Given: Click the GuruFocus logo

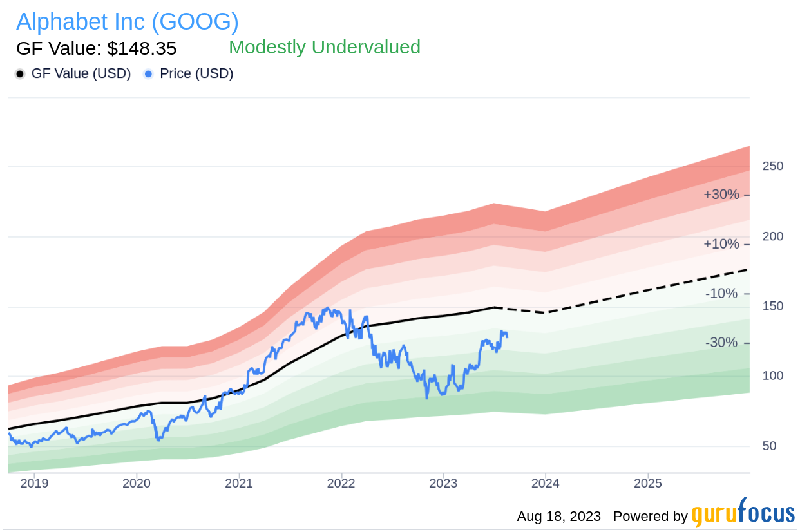Looking at the screenshot, I should tap(743, 513).
